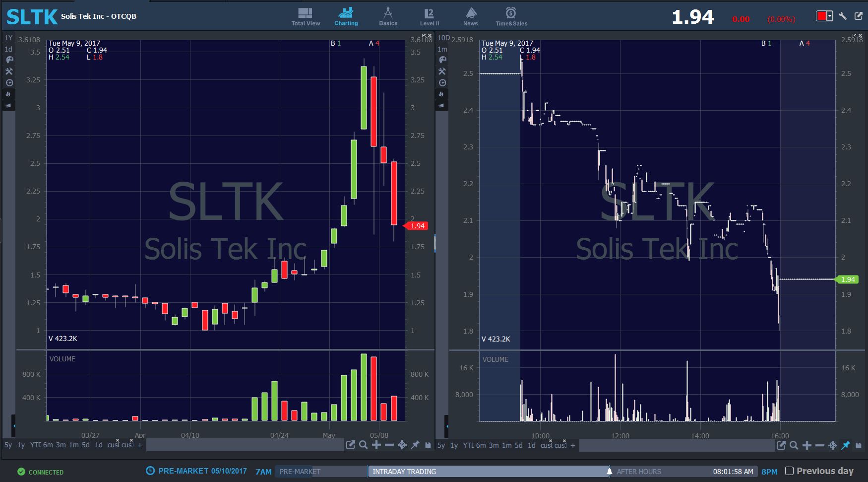Enable the Previous day checkbox
Screen dimensions: 868x482
click(790, 471)
